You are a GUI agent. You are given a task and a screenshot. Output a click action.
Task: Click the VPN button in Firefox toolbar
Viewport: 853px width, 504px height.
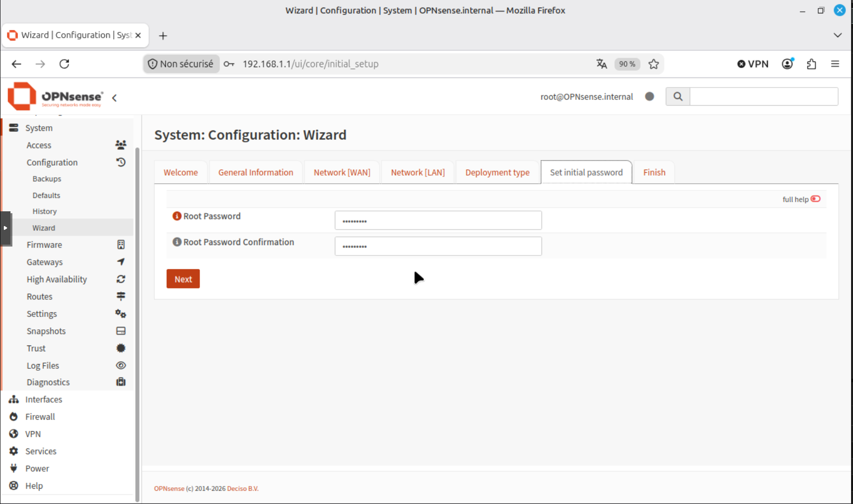point(753,64)
